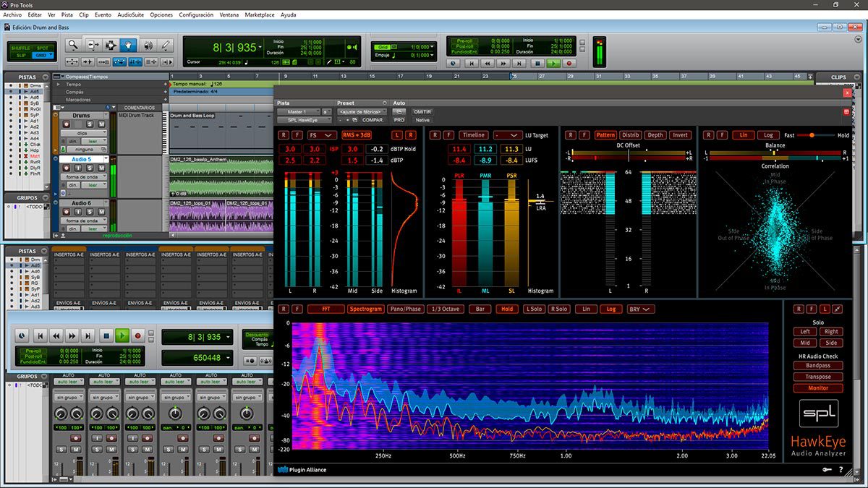Screen dimensions: 868x488
Task: Open the Pista menu
Action: click(x=67, y=14)
